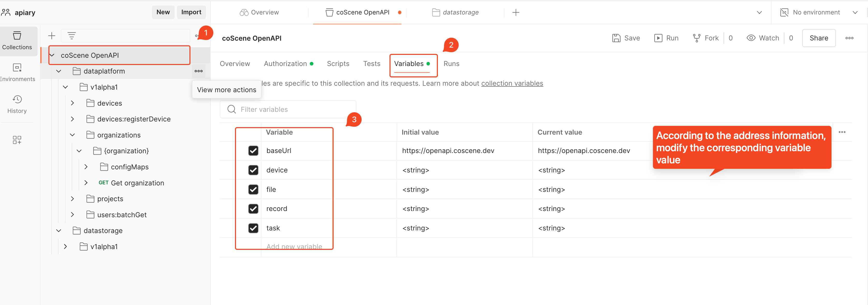868x305 pixels.
Task: Collapse the organizations folder chevron
Action: pos(72,135)
